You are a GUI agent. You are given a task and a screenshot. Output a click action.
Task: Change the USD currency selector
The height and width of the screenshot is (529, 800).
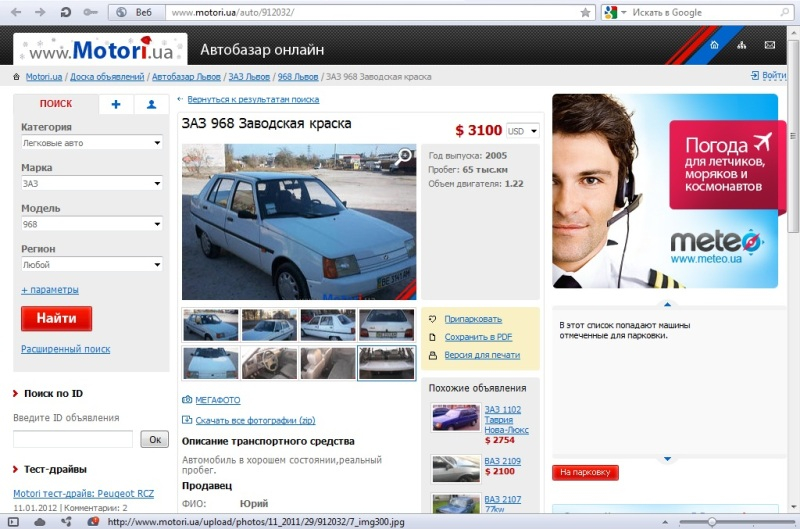[522, 131]
